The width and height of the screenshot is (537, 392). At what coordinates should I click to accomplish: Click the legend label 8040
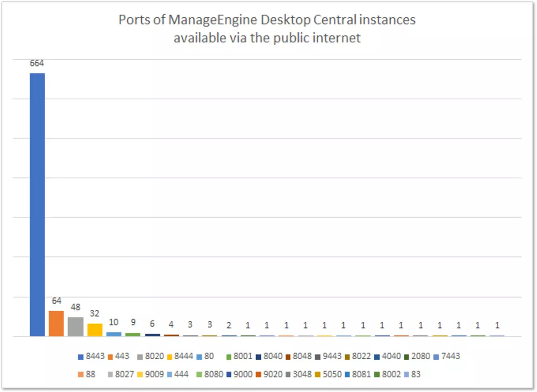click(273, 356)
